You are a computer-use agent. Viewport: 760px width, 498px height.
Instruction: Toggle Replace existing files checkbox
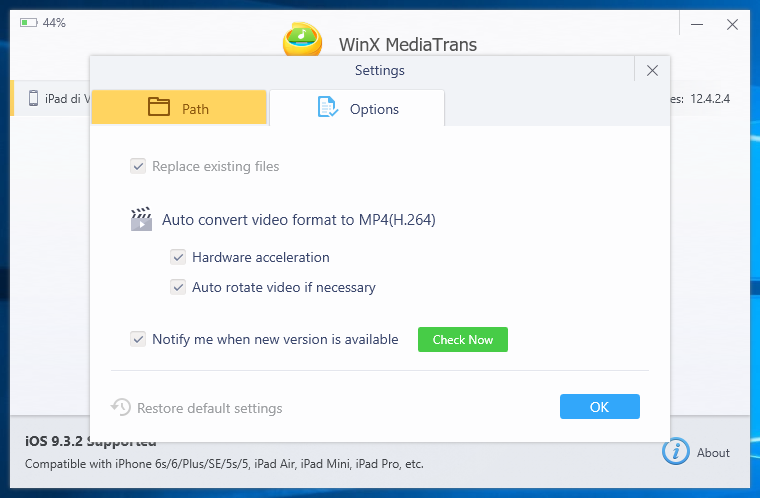pyautogui.click(x=138, y=166)
